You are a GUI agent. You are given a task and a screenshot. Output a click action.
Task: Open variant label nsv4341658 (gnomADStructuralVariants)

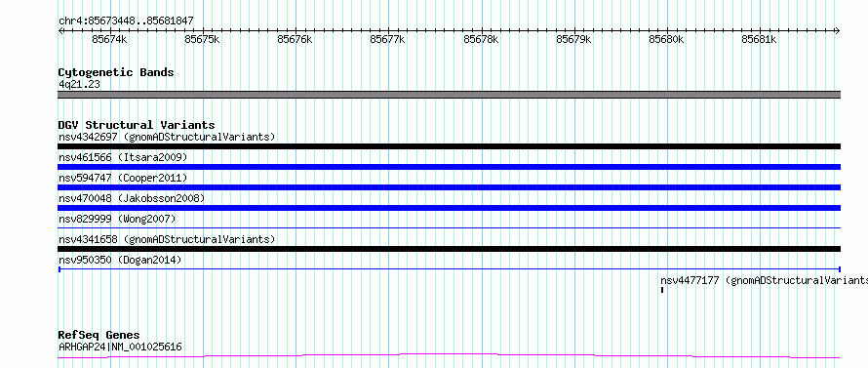point(167,239)
